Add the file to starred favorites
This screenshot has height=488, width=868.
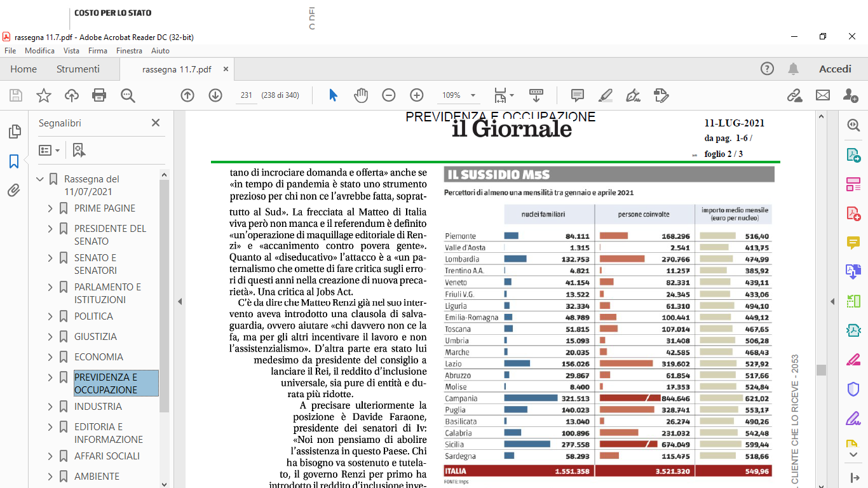pos(44,95)
